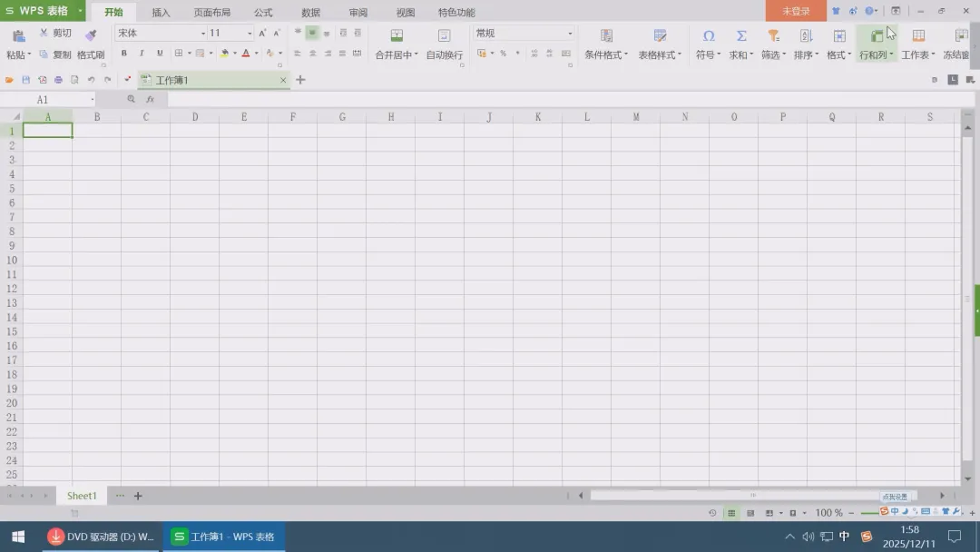
Task: Click the Copy (复制) icon
Action: tap(44, 54)
